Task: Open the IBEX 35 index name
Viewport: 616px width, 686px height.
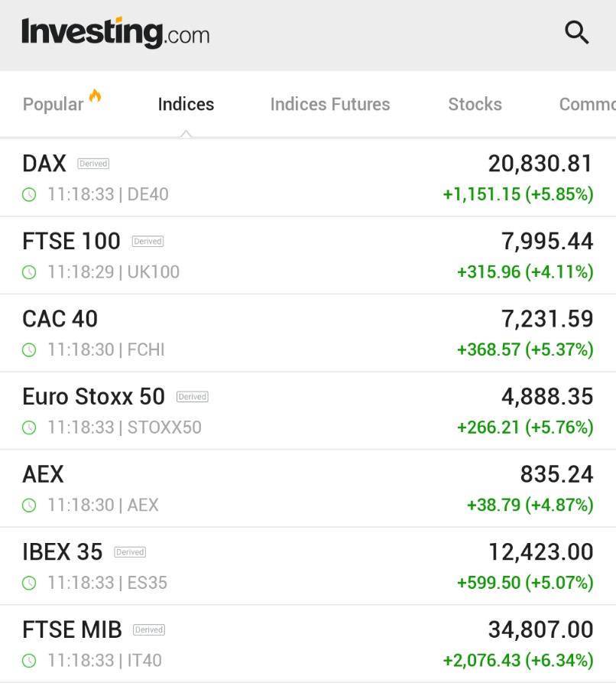Action: 63,551
